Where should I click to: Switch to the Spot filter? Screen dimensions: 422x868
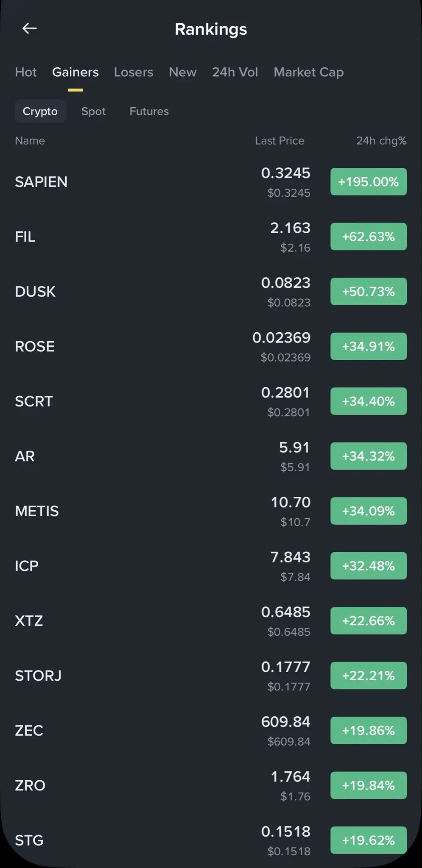[x=93, y=111]
